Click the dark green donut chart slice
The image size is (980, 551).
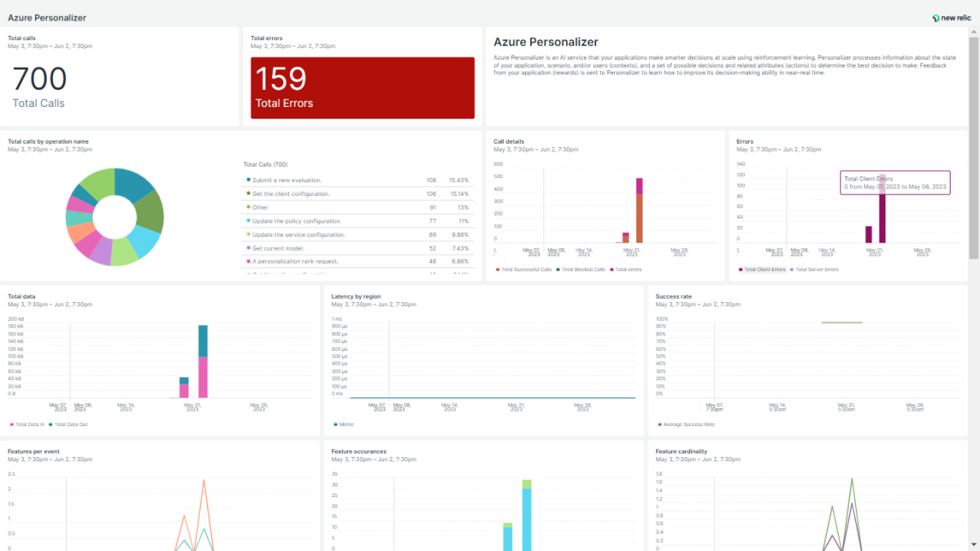pos(149,210)
